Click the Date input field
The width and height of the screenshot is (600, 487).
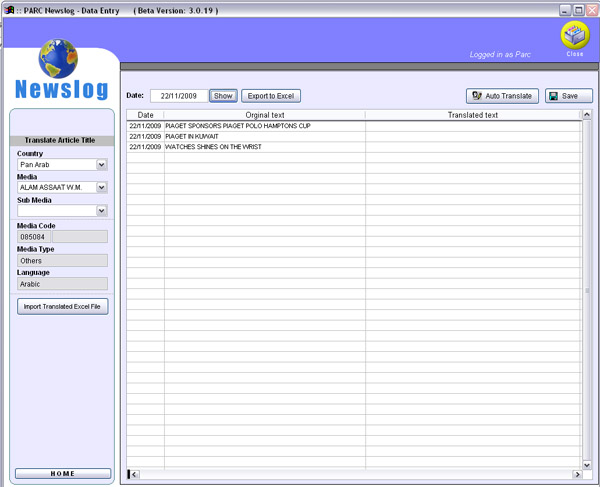(x=179, y=96)
